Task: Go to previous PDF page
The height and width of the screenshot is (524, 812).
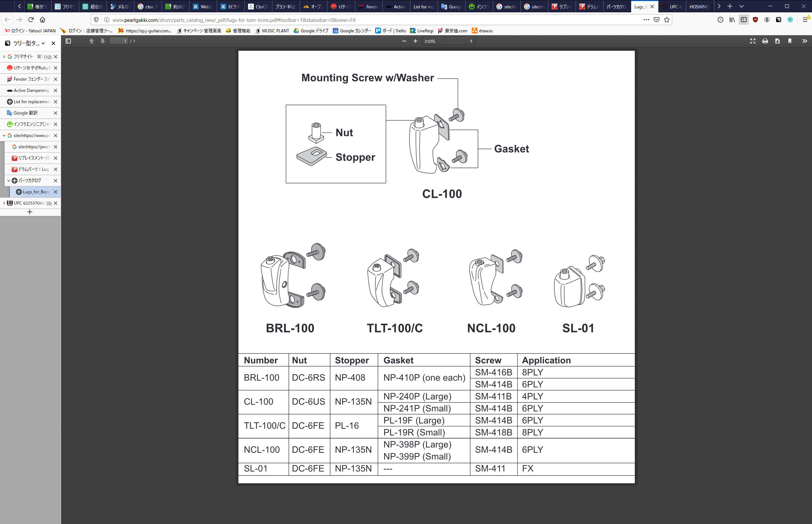Action: click(92, 41)
